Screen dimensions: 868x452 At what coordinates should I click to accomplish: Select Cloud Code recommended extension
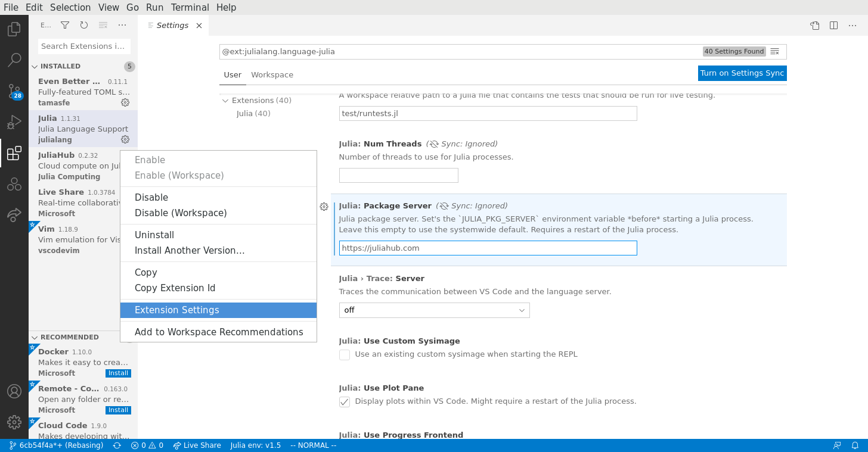coord(83,429)
